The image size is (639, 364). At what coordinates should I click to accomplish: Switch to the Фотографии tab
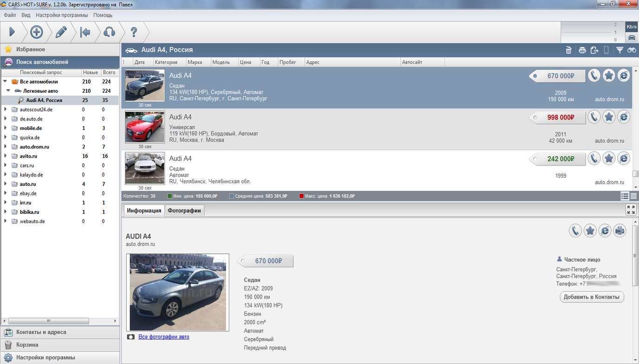(184, 211)
